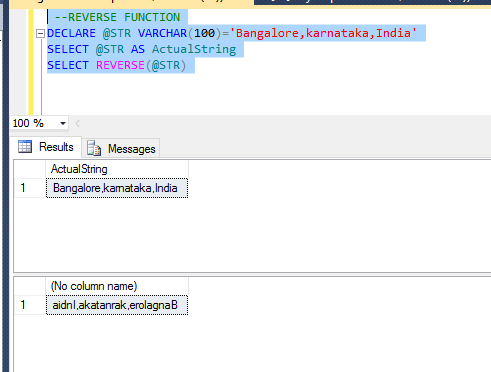Switch to the Messages tab
This screenshot has width=491, height=372.
pyautogui.click(x=121, y=149)
